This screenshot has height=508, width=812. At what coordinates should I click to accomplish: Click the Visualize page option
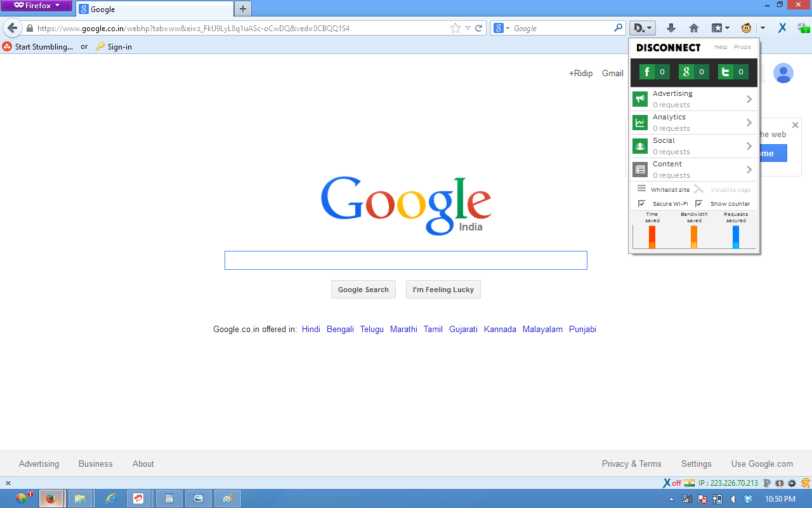(730, 190)
